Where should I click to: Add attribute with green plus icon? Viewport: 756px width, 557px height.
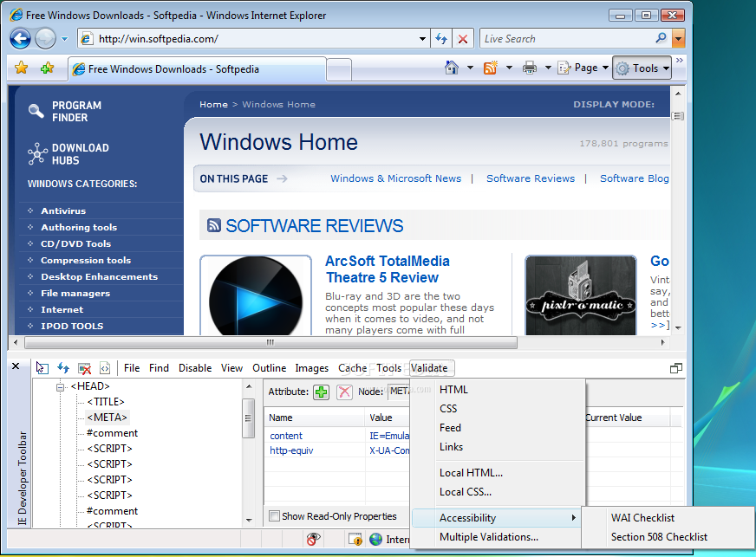(x=321, y=392)
